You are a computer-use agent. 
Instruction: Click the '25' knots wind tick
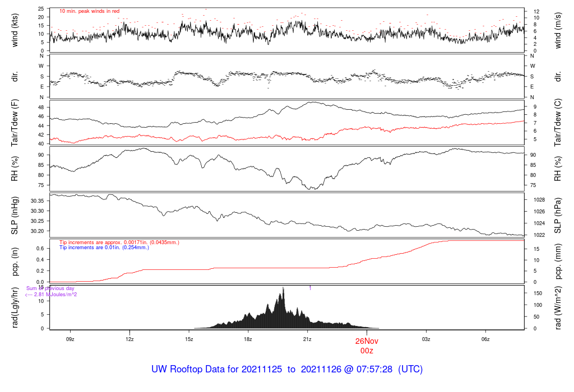(41, 9)
